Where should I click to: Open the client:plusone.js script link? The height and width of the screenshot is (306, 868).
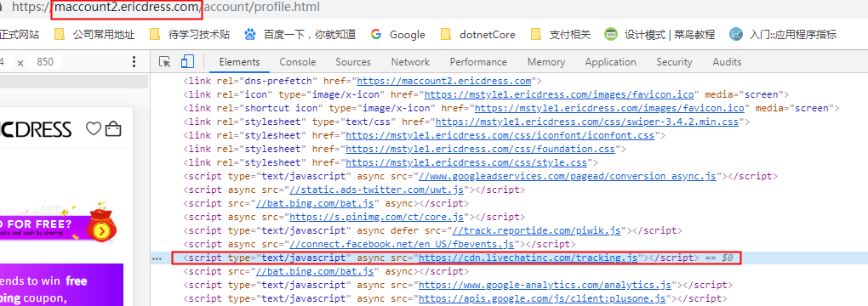(x=542, y=299)
